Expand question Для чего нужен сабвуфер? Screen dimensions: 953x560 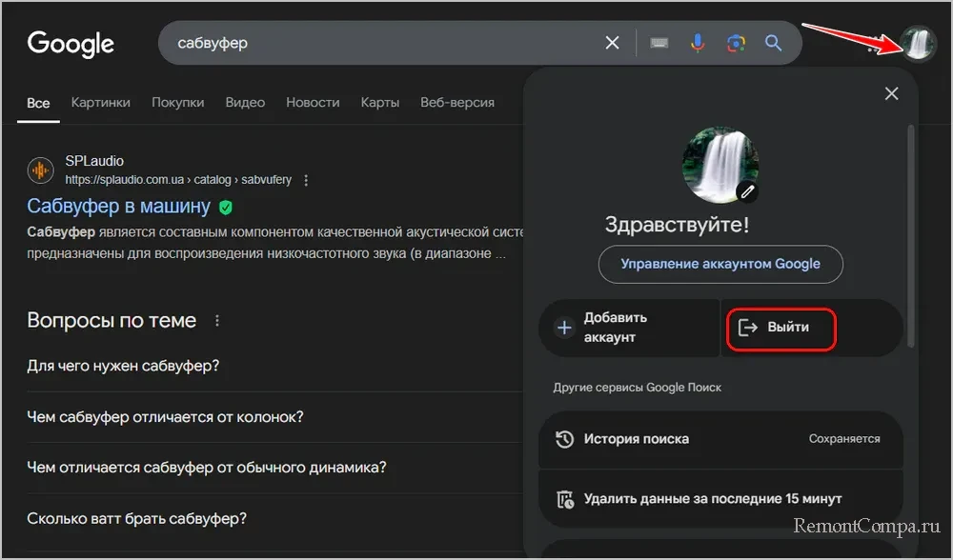[124, 366]
